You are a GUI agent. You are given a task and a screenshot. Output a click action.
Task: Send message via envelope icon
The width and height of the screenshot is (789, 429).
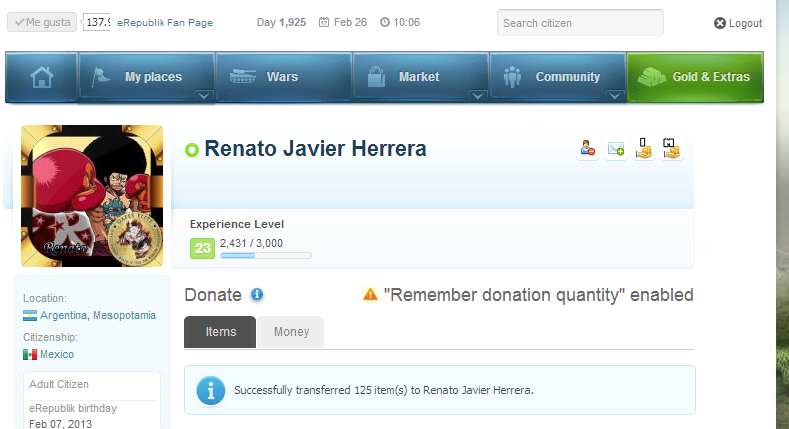[x=616, y=149]
